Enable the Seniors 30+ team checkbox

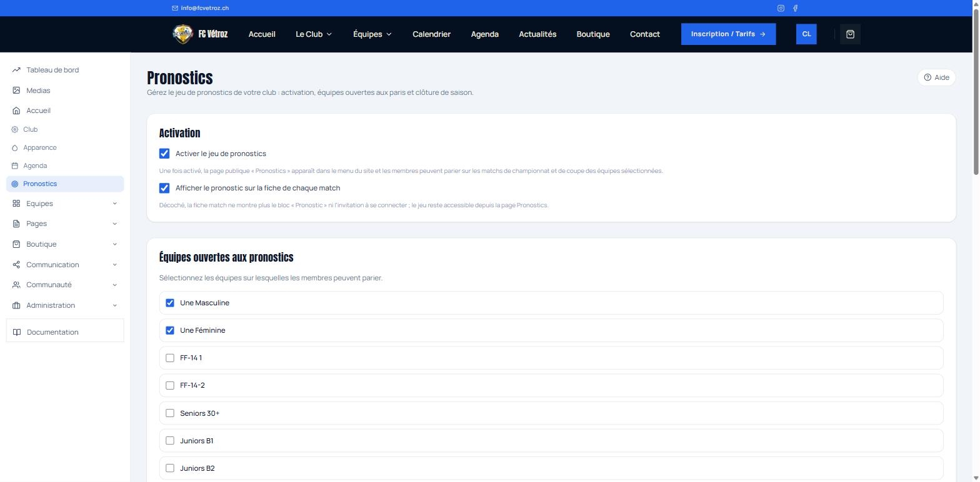(x=170, y=413)
